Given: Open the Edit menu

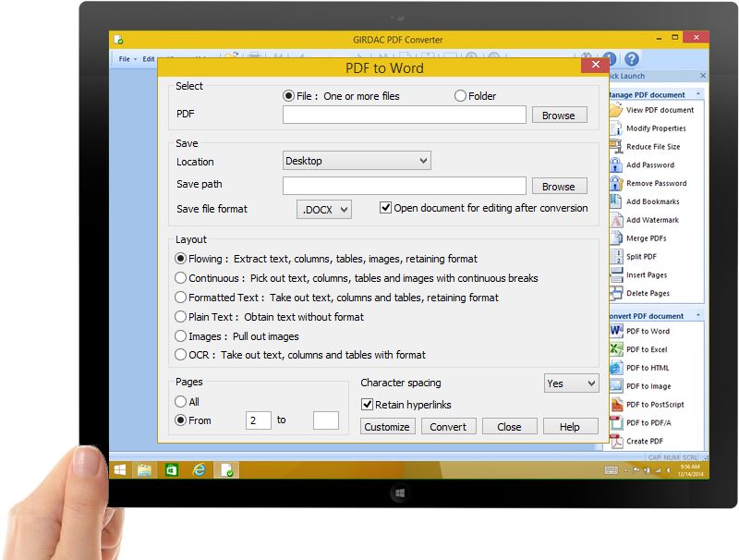Looking at the screenshot, I should [149, 59].
